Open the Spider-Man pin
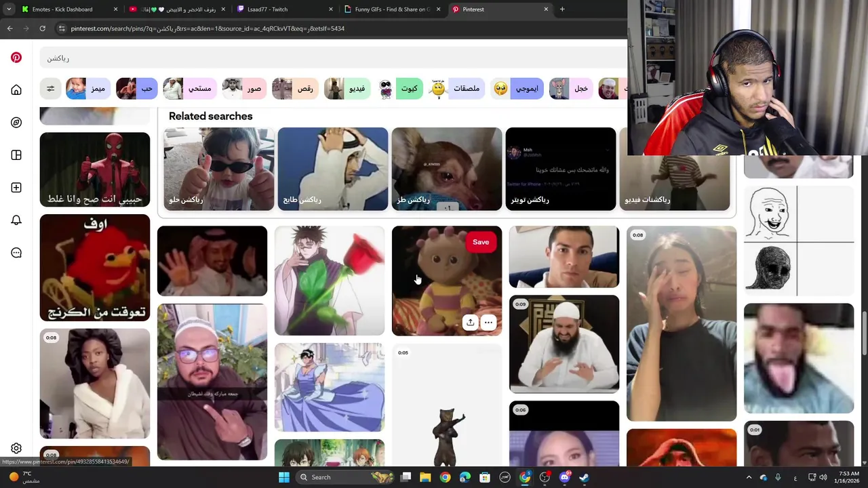This screenshot has width=868, height=488. 95,169
